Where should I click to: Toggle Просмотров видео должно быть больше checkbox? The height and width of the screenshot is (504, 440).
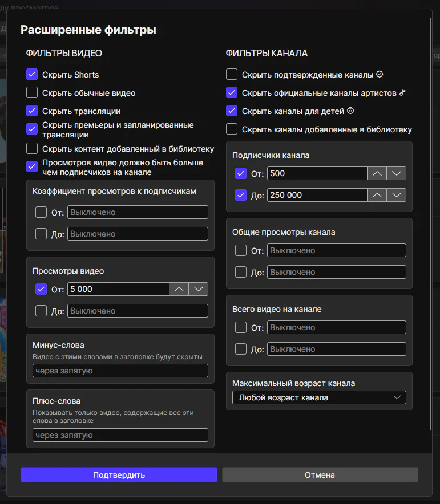coord(32,167)
